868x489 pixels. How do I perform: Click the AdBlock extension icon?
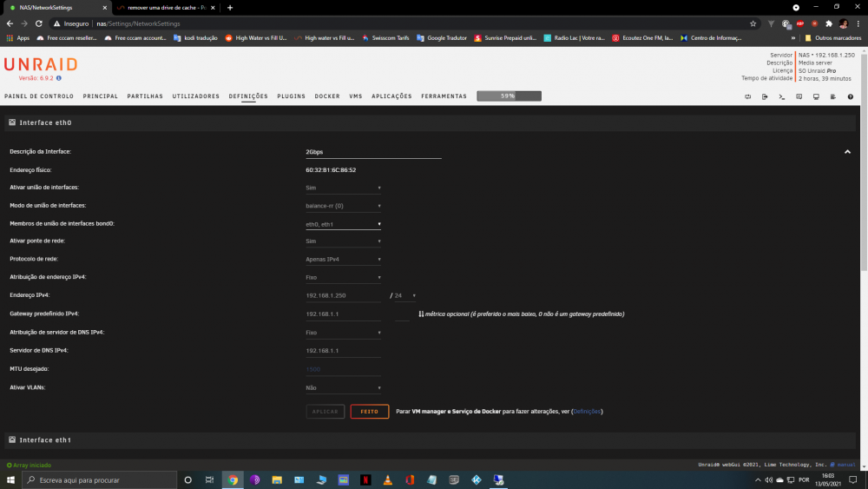point(800,23)
